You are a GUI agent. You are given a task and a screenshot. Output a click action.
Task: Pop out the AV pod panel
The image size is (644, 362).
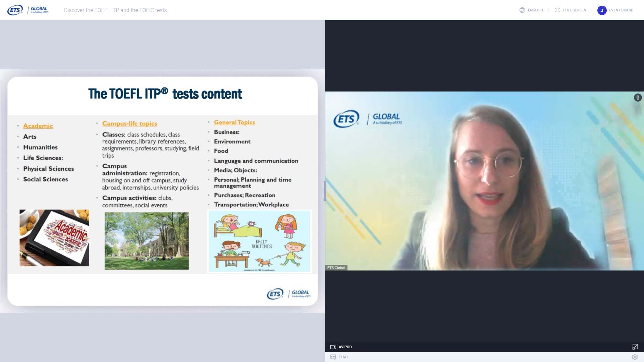pyautogui.click(x=635, y=347)
